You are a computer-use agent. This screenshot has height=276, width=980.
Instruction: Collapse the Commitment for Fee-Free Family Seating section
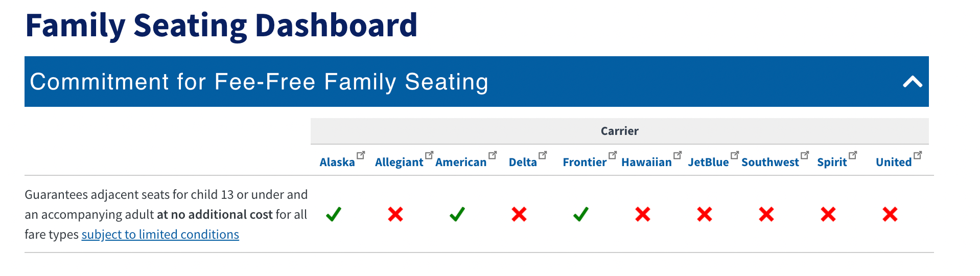[x=912, y=82]
